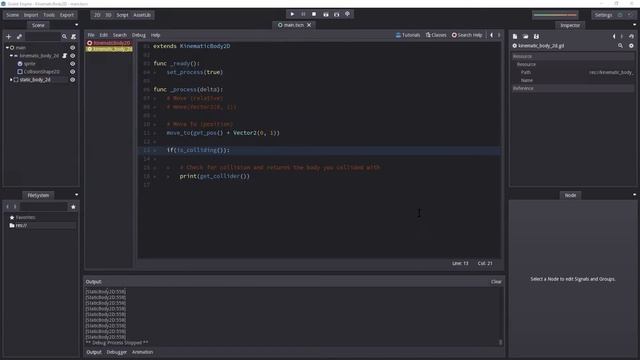Click the Tutorials link
Image resolution: width=640 pixels, height=360 pixels.
click(408, 35)
